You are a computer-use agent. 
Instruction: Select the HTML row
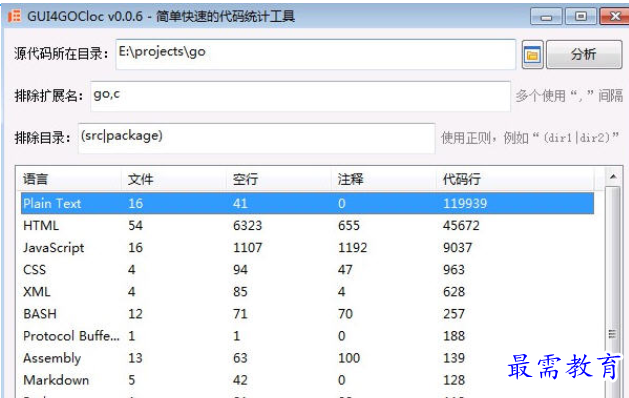point(307,225)
